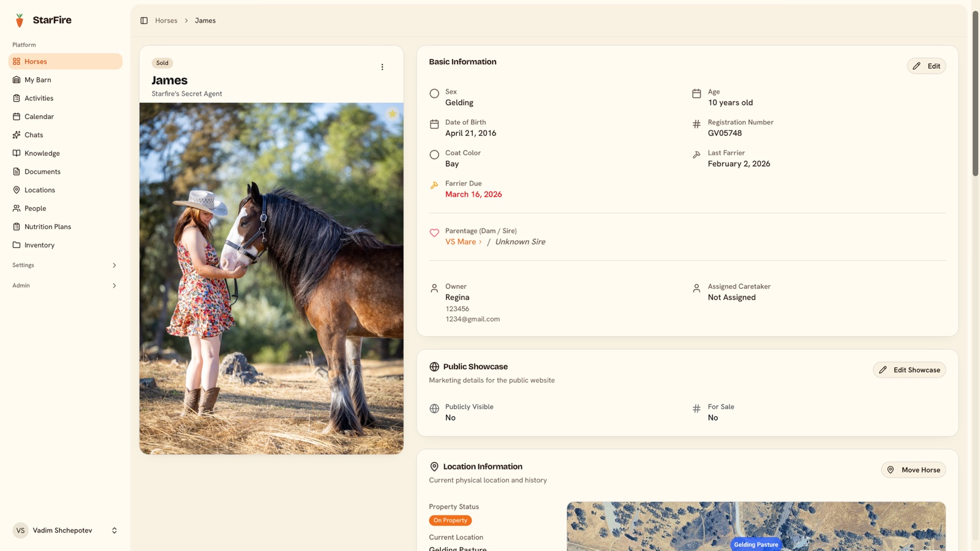Click the hash icon by Registration Number
This screenshot has width=980, height=551.
tap(696, 124)
